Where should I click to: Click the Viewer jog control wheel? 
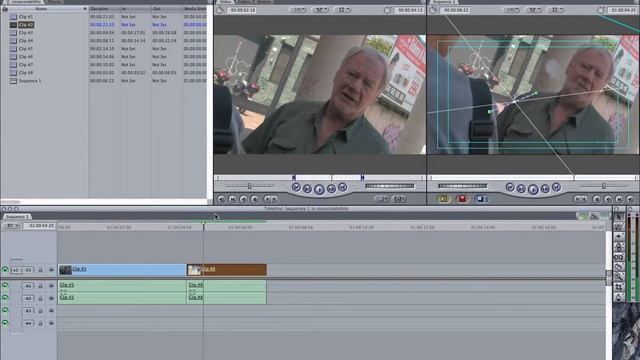(x=390, y=186)
